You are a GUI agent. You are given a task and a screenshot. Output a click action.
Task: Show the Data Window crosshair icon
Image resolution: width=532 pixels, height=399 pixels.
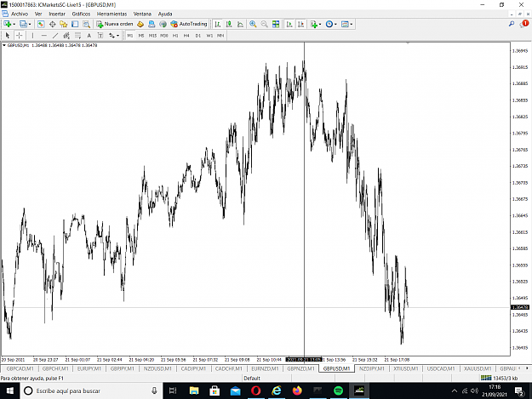click(52, 24)
